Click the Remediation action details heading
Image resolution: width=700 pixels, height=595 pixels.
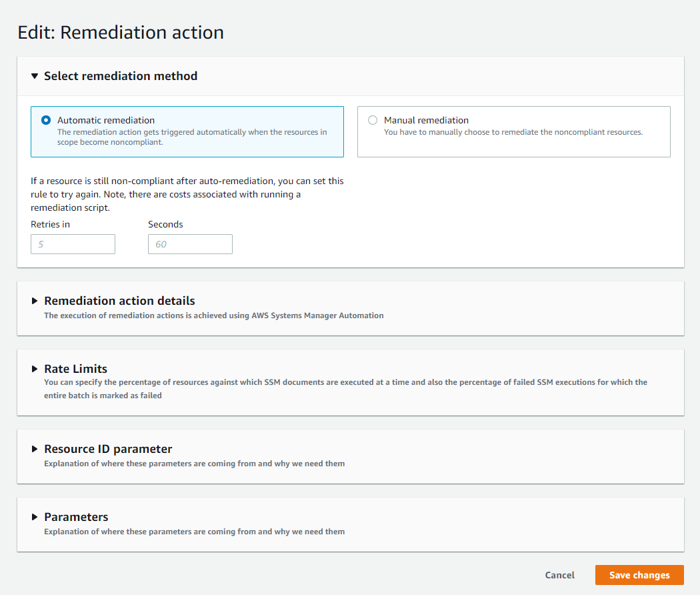[x=119, y=301]
